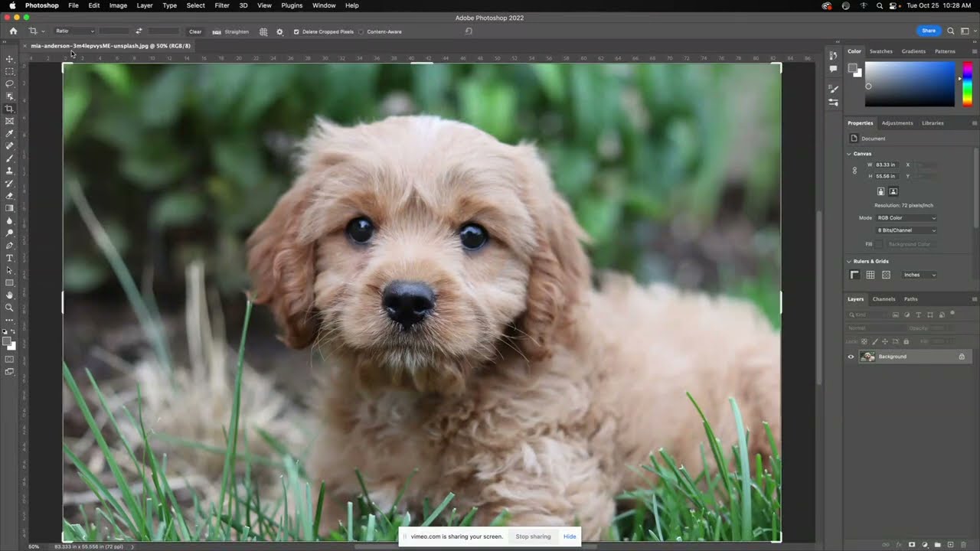Open the Filter menu
Viewport: 980px width, 551px height.
[x=222, y=5]
